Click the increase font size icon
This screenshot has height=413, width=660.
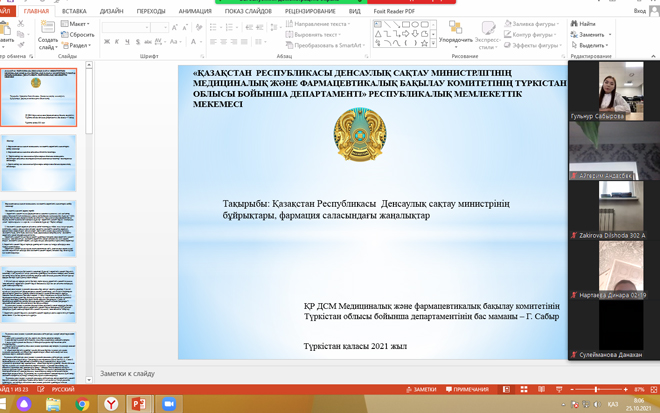click(x=175, y=28)
